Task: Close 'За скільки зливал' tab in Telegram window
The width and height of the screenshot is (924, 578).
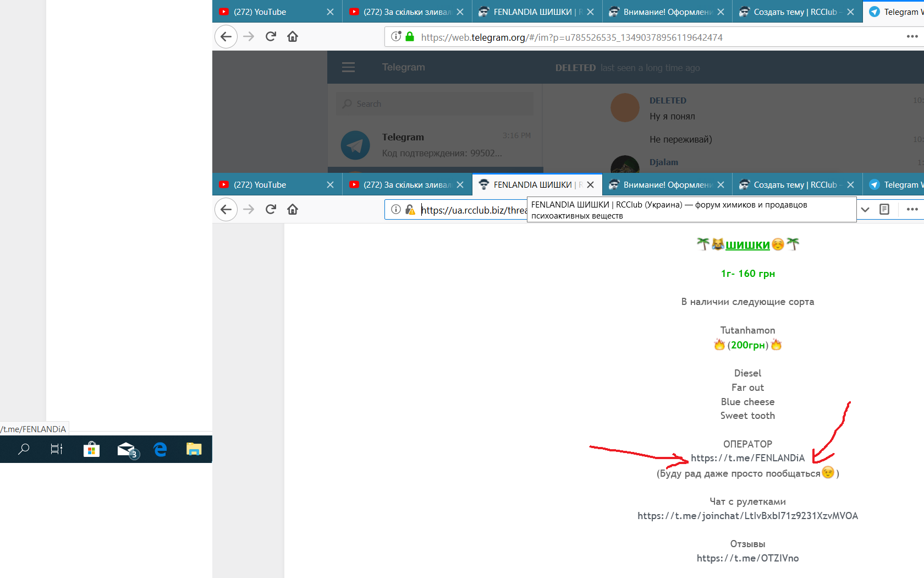Action: pyautogui.click(x=460, y=12)
